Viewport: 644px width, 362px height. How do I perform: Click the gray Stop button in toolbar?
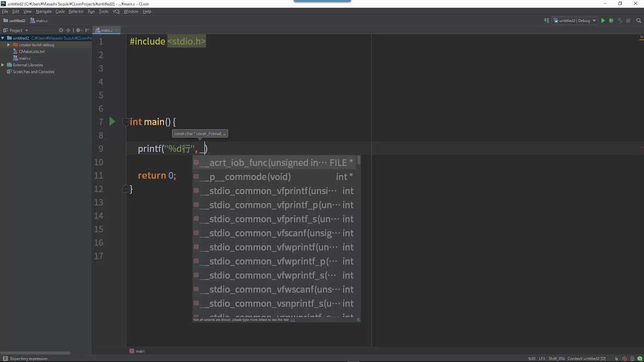pyautogui.click(x=628, y=21)
